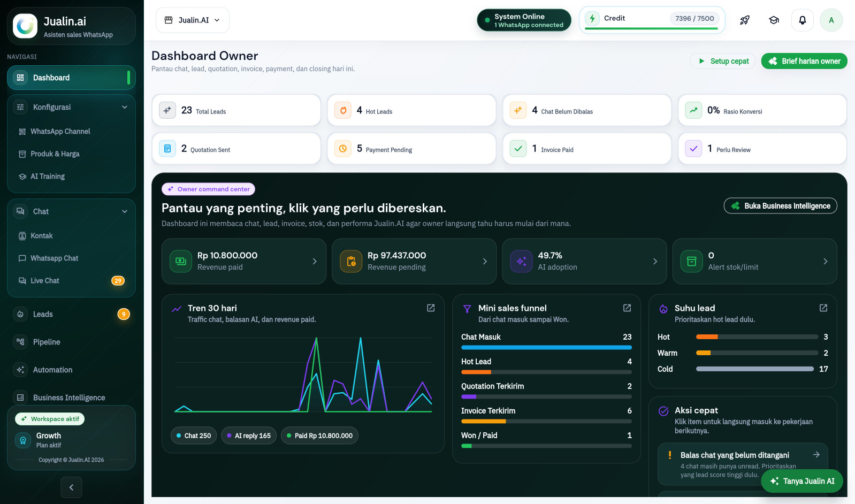855x504 pixels.
Task: Click the Hot lead row value 3
Action: pos(826,337)
